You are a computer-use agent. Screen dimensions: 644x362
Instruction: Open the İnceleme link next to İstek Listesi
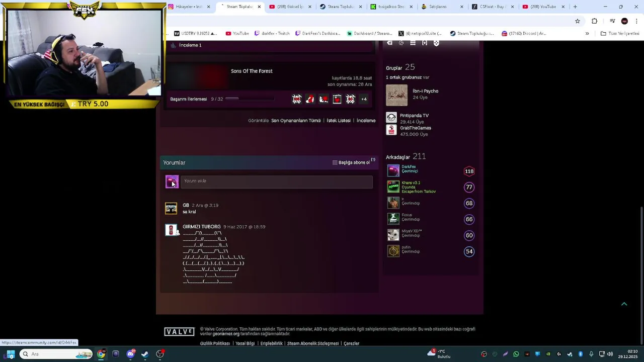click(x=366, y=121)
